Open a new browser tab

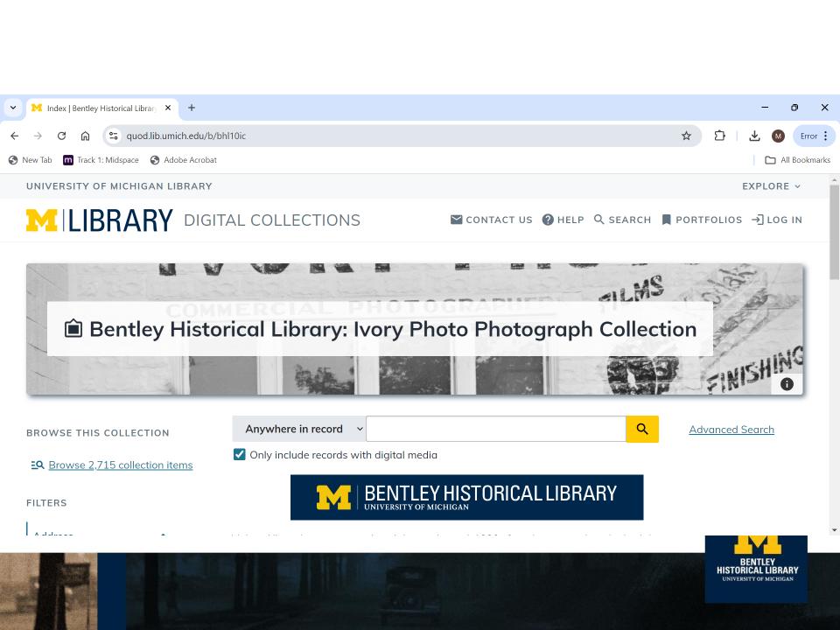[192, 108]
